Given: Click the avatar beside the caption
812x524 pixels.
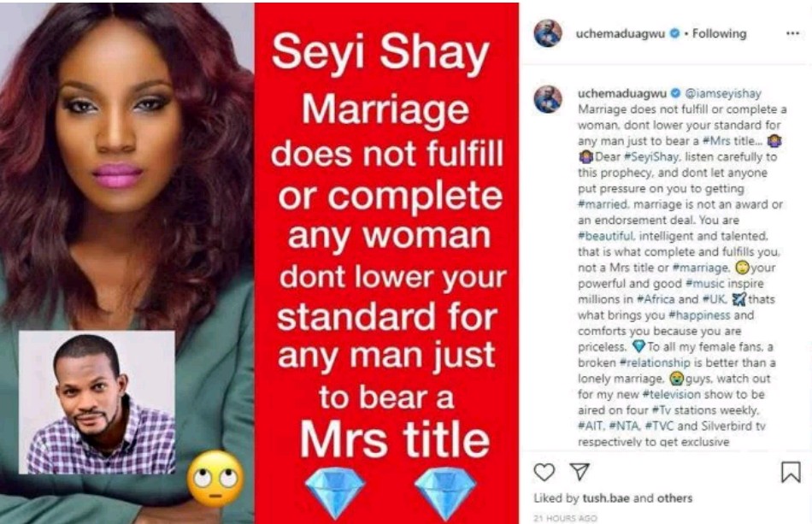Looking at the screenshot, I should 548,99.
